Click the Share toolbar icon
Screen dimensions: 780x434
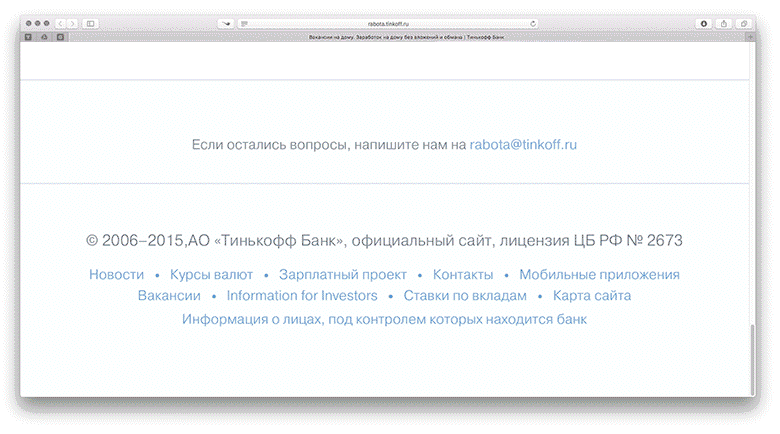[x=724, y=23]
